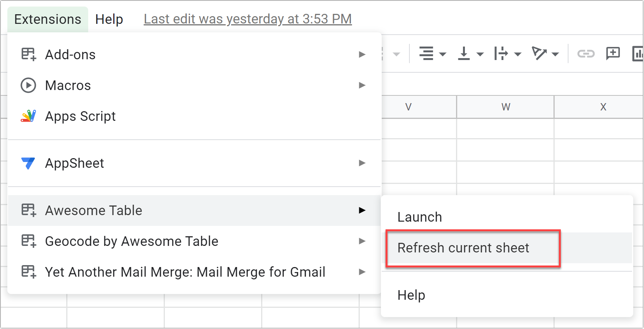Click the text wrapping toolbar icon
Image resolution: width=644 pixels, height=329 pixels.
501,53
